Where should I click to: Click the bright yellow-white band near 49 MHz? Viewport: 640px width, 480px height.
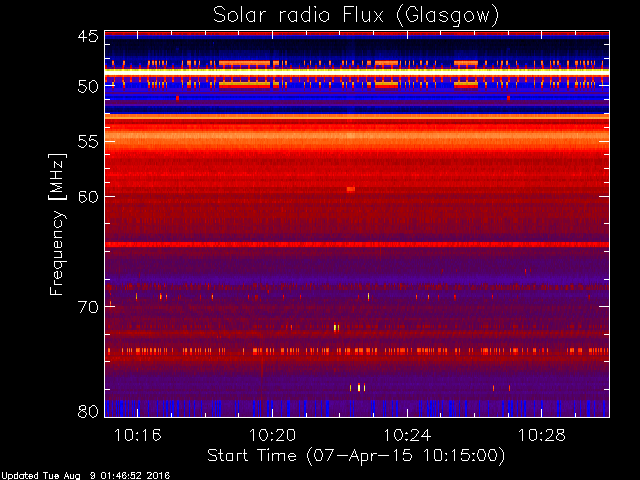click(x=357, y=71)
